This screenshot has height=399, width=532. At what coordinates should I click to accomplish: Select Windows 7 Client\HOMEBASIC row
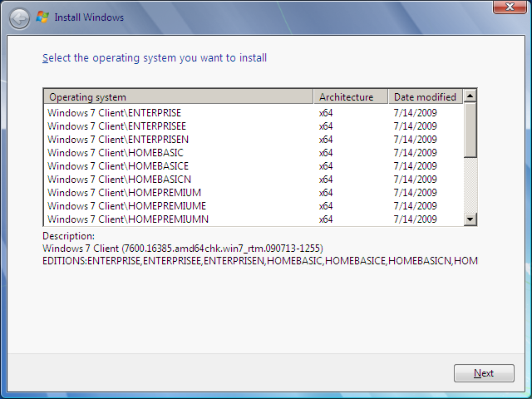coord(253,153)
